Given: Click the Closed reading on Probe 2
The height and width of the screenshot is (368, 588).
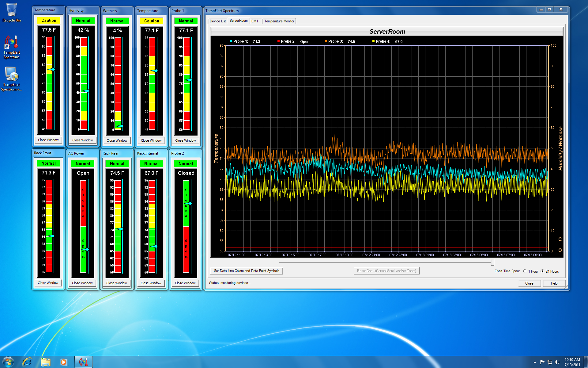Looking at the screenshot, I should [x=186, y=173].
